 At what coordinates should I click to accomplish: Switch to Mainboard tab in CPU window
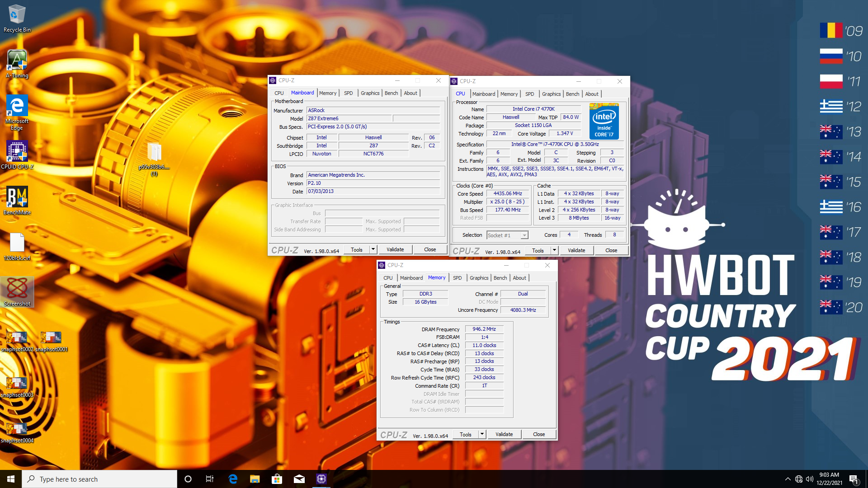(484, 94)
